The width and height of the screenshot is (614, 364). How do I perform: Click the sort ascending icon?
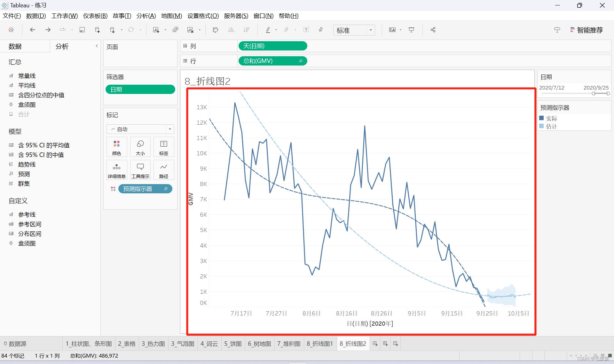coord(231,30)
